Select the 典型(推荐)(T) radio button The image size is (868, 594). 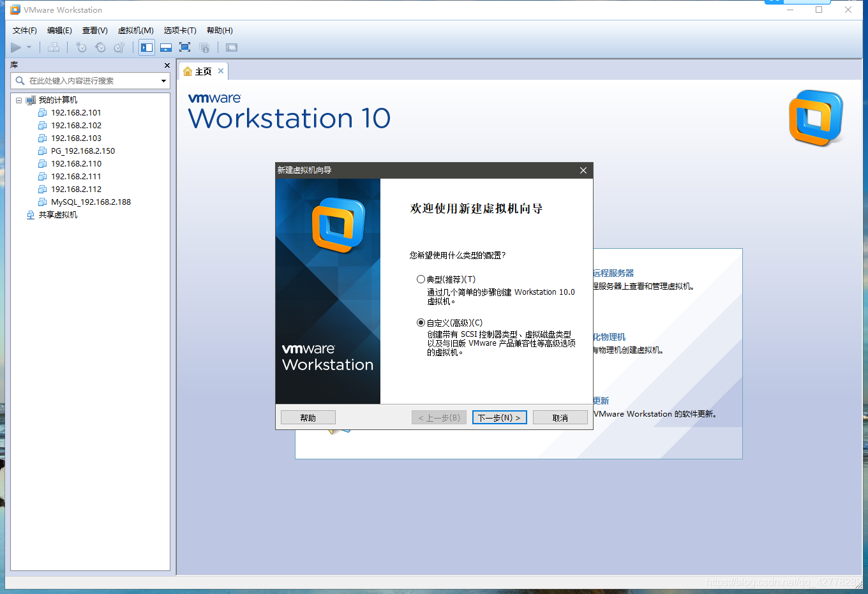[x=421, y=279]
